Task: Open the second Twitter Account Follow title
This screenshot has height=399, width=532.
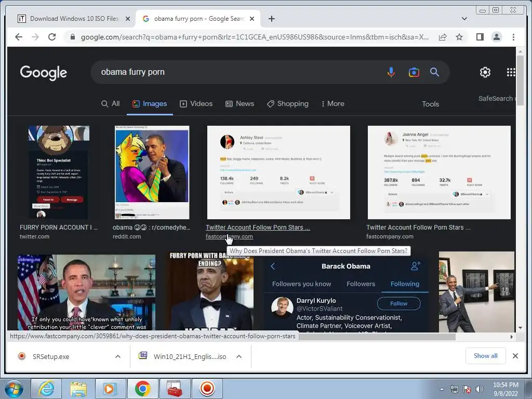Action: tap(418, 228)
